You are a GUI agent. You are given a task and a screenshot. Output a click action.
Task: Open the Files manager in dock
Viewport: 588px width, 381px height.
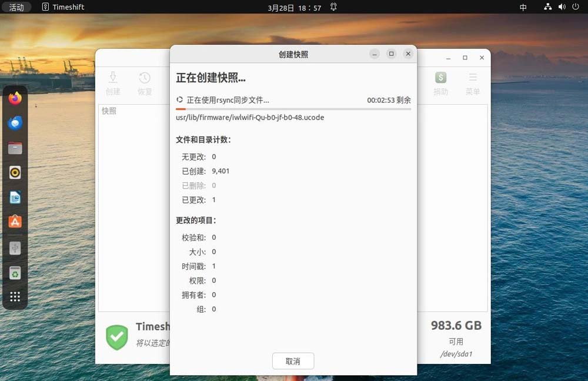tap(15, 148)
